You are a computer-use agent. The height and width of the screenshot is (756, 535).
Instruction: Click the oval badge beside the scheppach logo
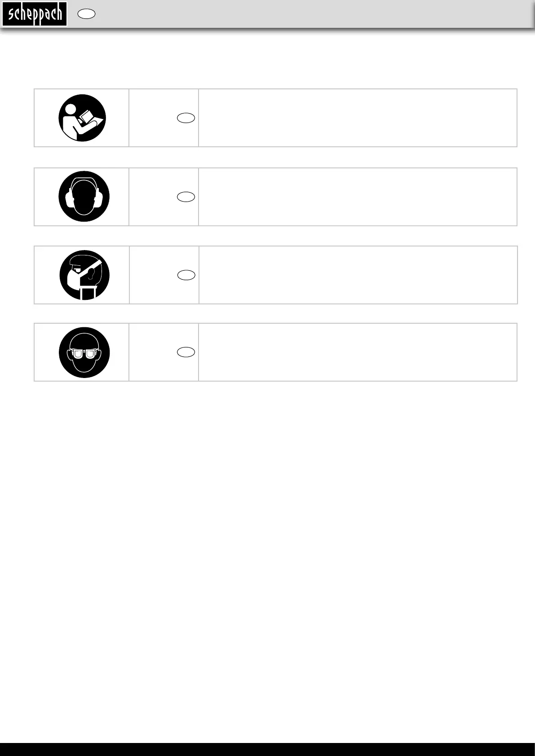pos(86,14)
